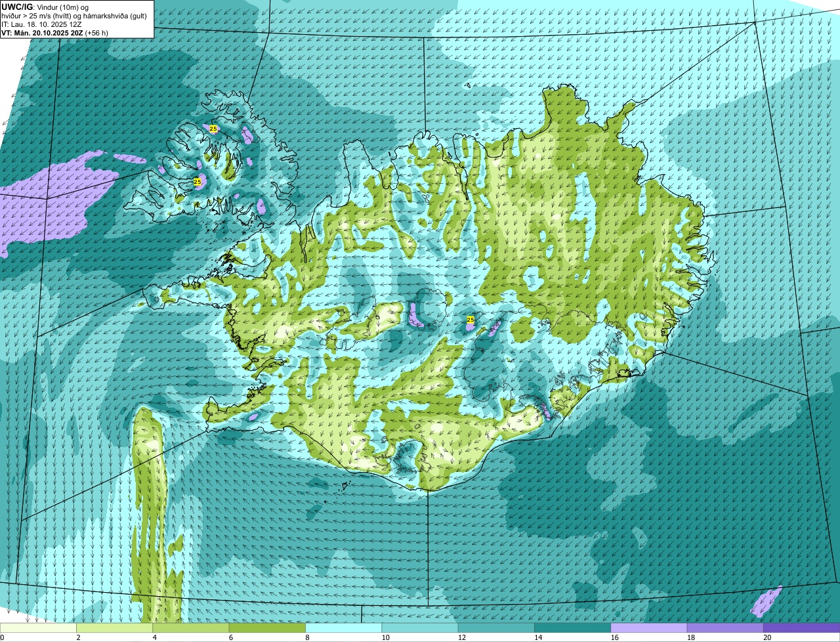Click the northernmost yellow "25" marker in Westfjords
Screen dimensions: 840x642
pos(213,129)
